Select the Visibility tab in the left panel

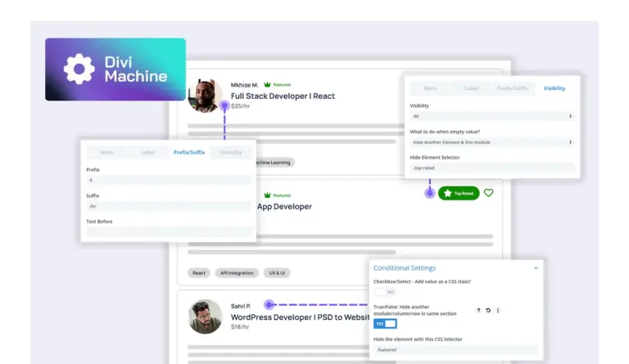click(231, 152)
